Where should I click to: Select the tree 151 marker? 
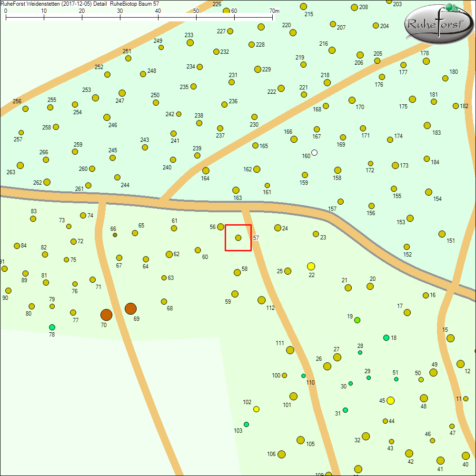pos(442,234)
